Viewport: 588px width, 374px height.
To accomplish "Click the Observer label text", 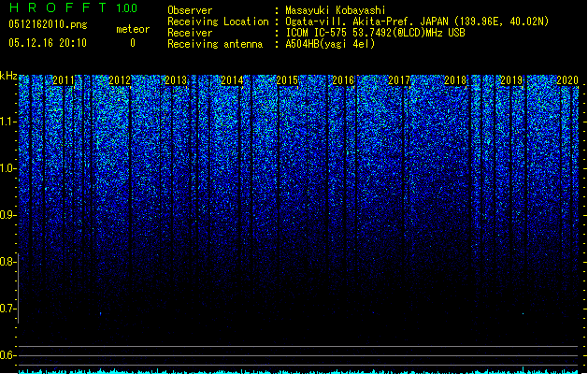I will click(x=190, y=10).
